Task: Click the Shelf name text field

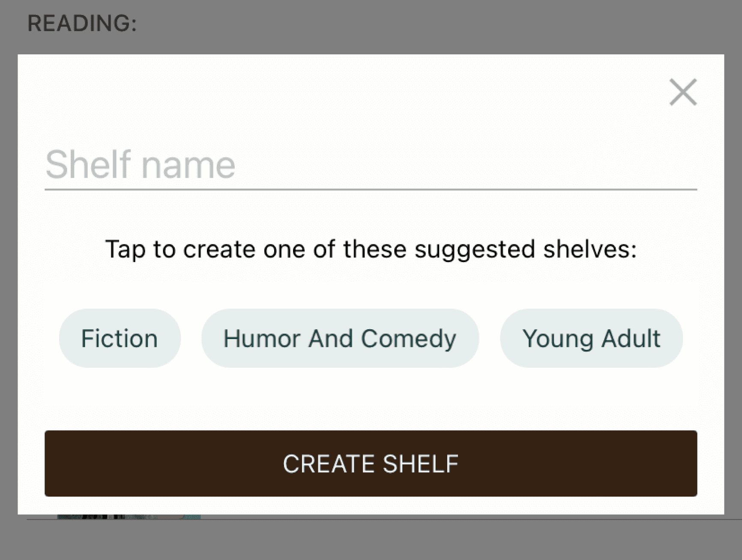Action: (371, 164)
